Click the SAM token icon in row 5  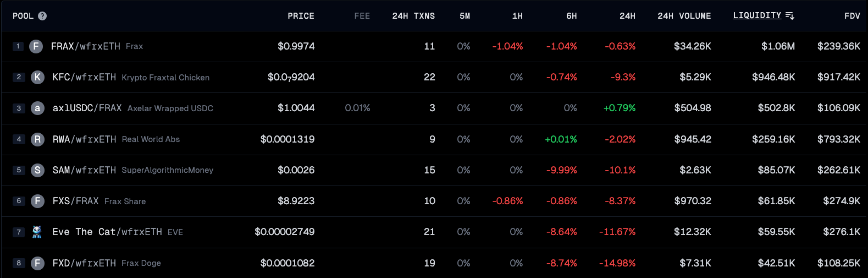point(37,170)
